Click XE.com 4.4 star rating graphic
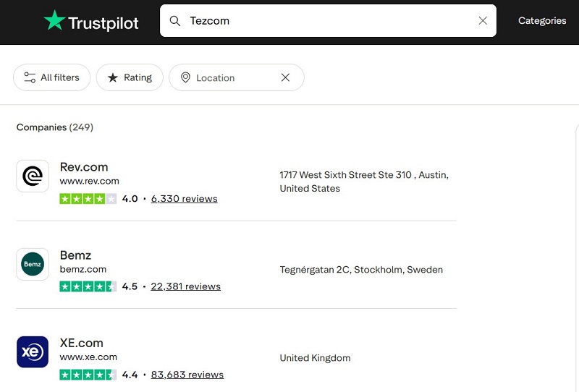 click(x=88, y=375)
